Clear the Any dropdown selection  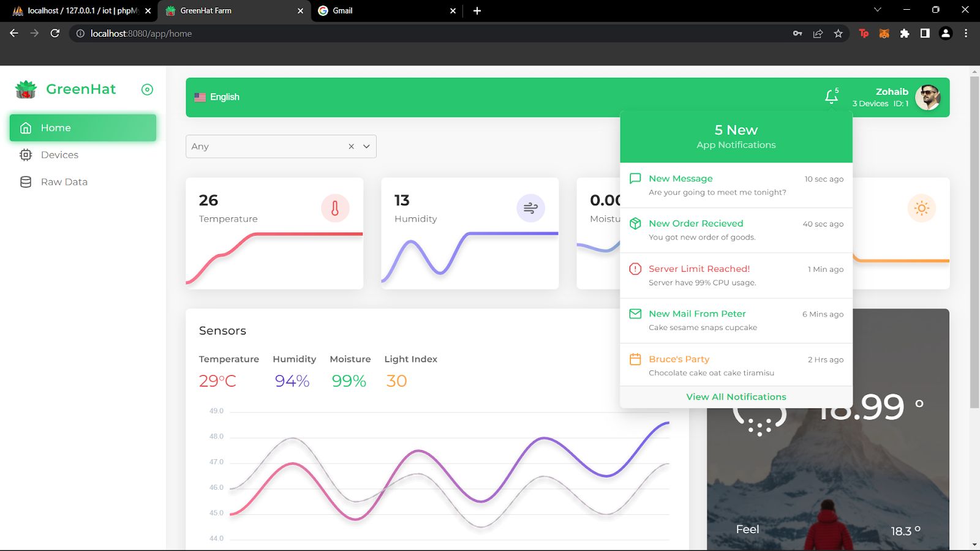point(351,146)
